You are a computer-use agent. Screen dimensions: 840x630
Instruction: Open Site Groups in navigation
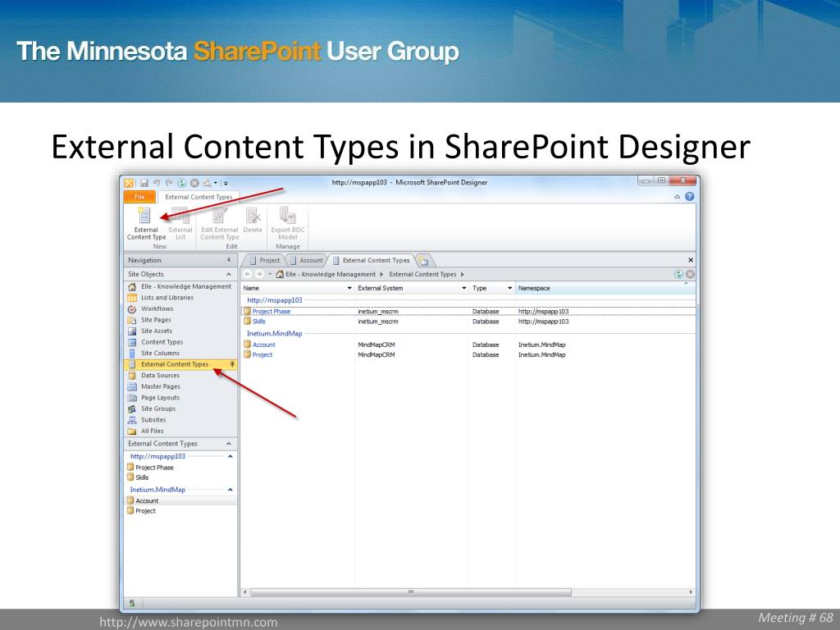pos(180,409)
